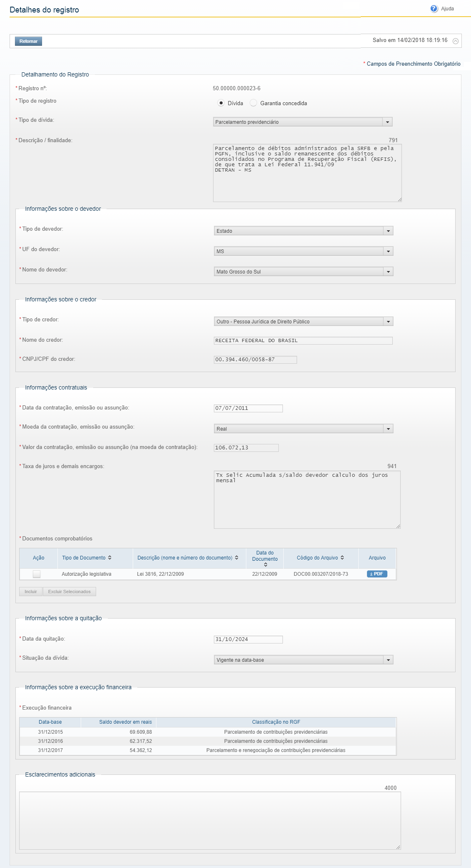Image resolution: width=471 pixels, height=868 pixels.
Task: Click into Esclarecimentos adicionais text area
Action: 210,821
